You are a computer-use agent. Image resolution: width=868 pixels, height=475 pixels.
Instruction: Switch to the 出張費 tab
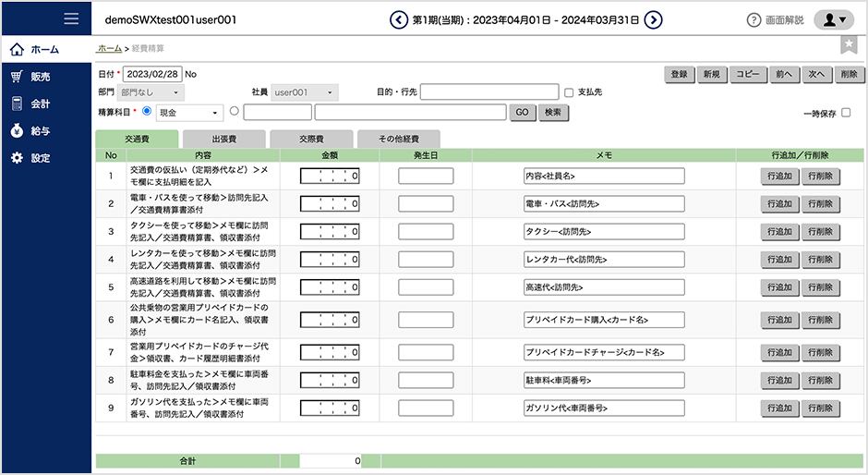point(224,140)
